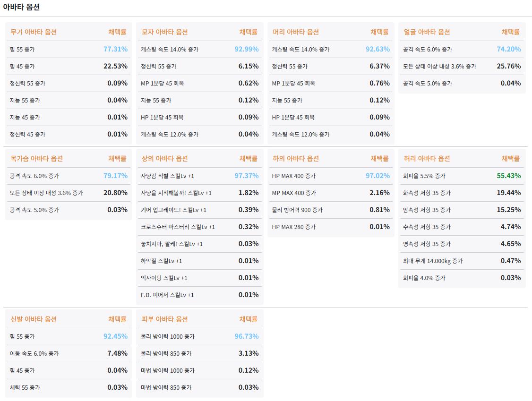Screen dimensions: 532x401
Task: Select the 무기 아바타 옵션 header
Action: point(34,32)
